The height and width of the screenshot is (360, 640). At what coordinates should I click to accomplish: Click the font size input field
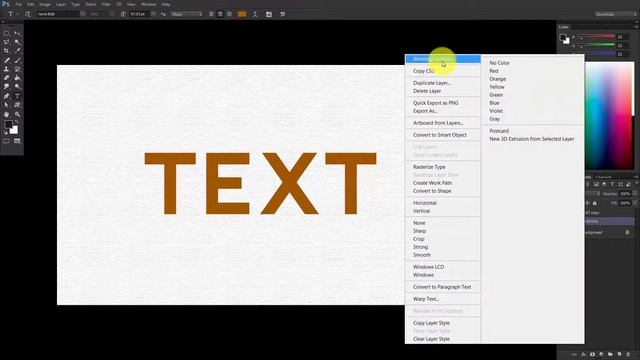click(139, 14)
